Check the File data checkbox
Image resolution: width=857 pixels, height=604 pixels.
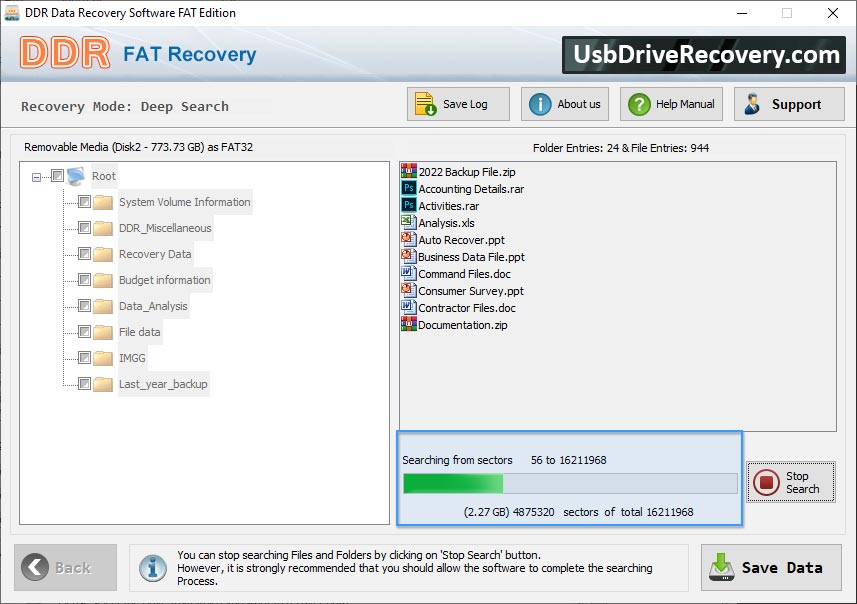[84, 332]
